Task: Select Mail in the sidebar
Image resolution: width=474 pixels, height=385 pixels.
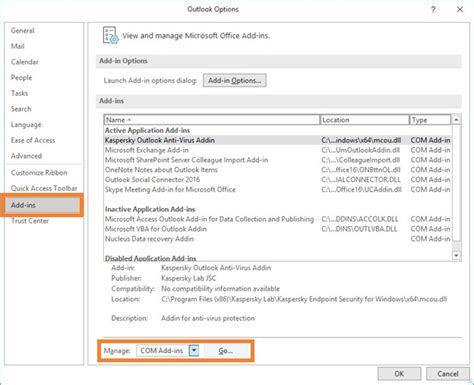Action: (17, 46)
